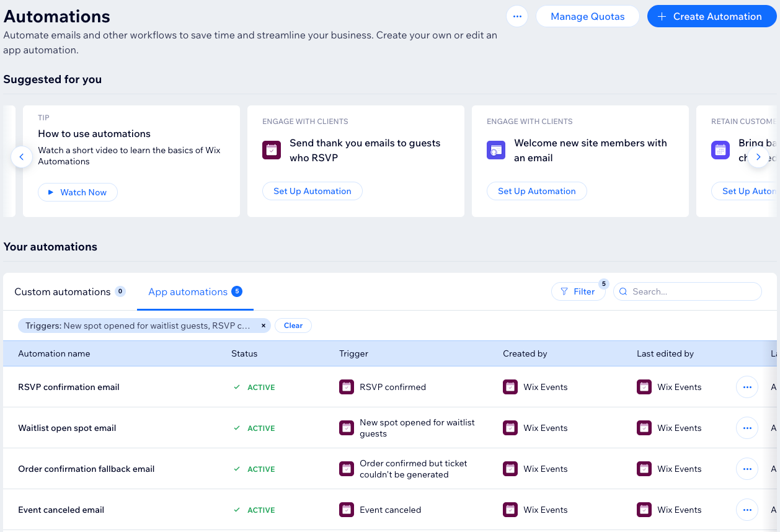Open more actions for Event canceled email
Image resolution: width=780 pixels, height=532 pixels.
[x=747, y=510]
